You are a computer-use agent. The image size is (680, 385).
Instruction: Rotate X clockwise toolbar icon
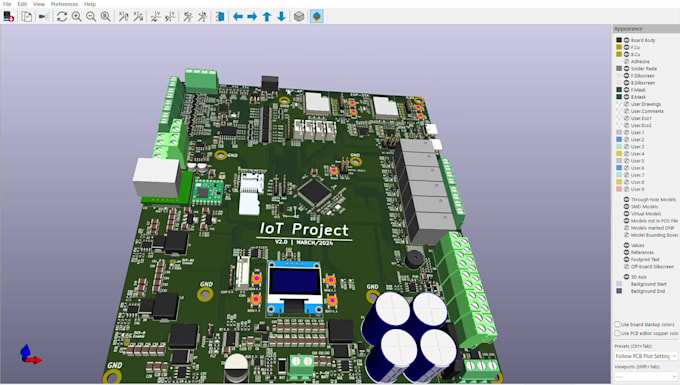tap(124, 16)
